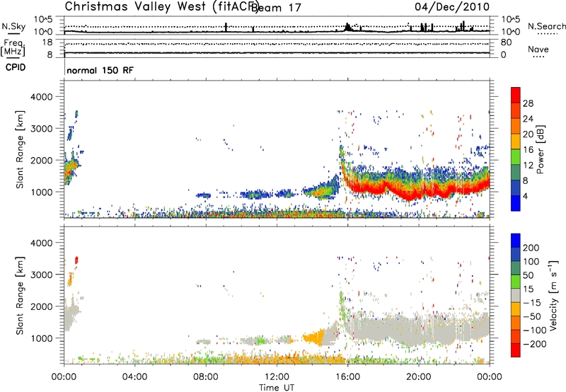Click the "Christmas Valley West (fitACF)" plot title
566x392 pixels.
[x=162, y=7]
